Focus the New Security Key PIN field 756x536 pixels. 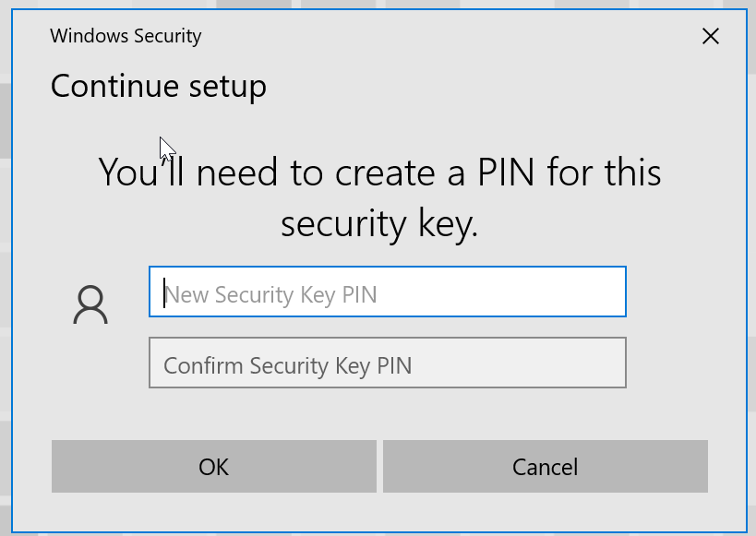pyautogui.click(x=388, y=292)
